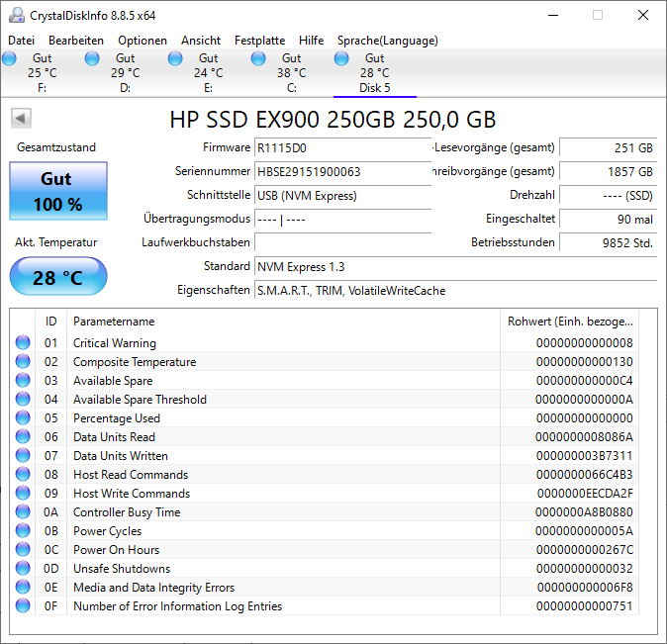Select the E: drive status icon
667x644 pixels.
(175, 58)
